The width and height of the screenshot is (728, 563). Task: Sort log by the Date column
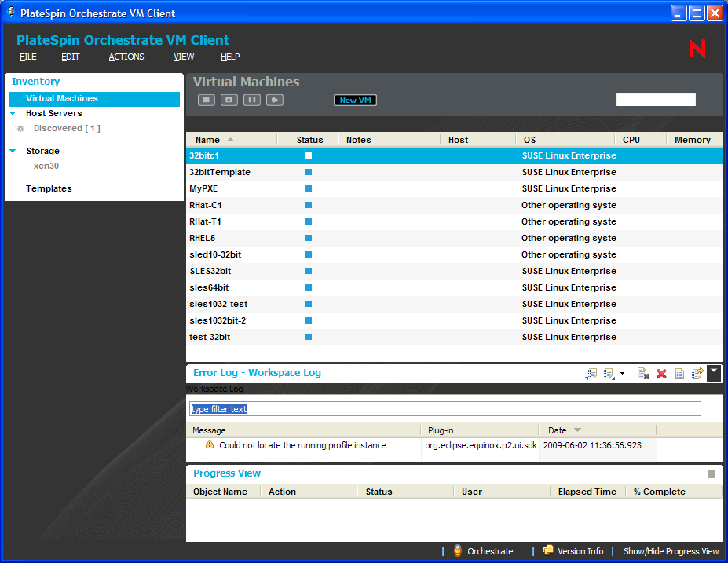click(598, 430)
